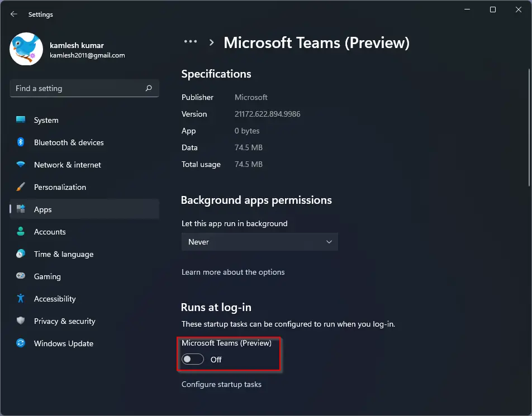Click the App size '0 bytes'
The width and height of the screenshot is (532, 416).
(247, 131)
